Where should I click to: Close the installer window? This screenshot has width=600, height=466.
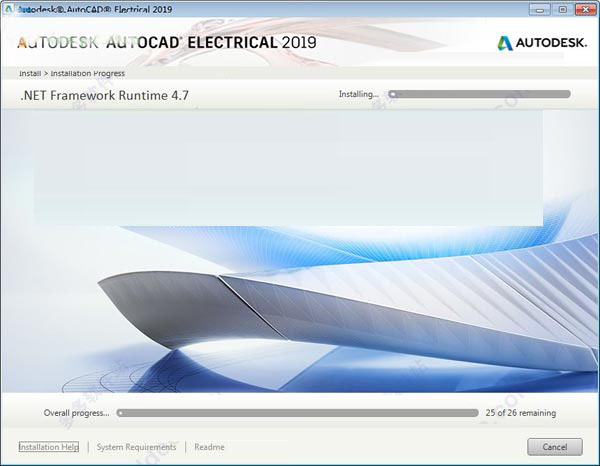point(585,10)
